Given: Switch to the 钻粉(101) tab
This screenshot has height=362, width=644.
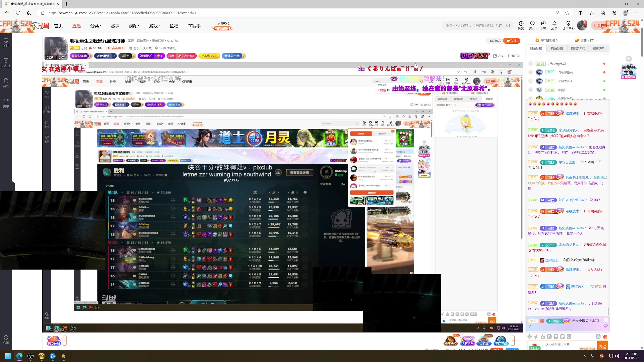Looking at the screenshot, I should [x=599, y=48].
